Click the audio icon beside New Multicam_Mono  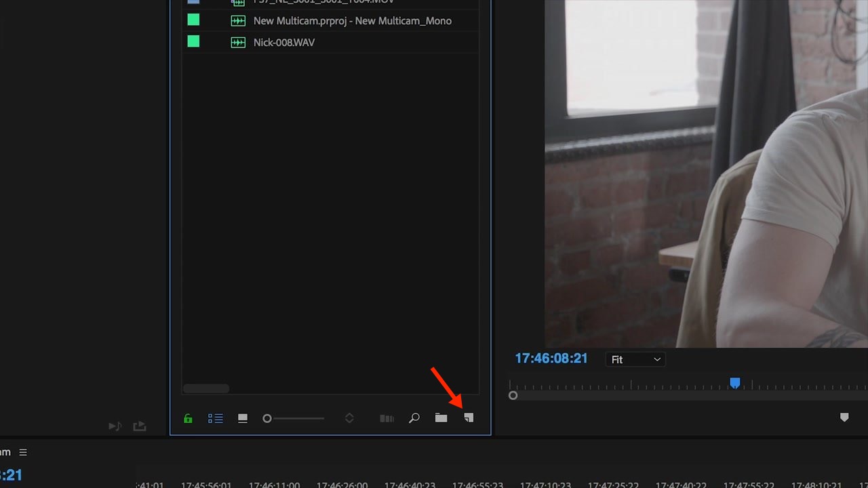238,20
